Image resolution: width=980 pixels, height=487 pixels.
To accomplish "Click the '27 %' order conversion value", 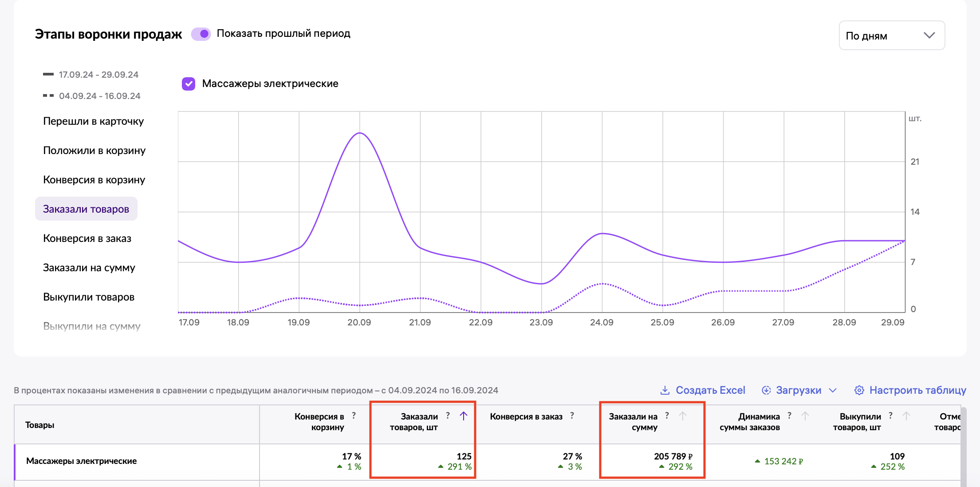I will (x=572, y=456).
